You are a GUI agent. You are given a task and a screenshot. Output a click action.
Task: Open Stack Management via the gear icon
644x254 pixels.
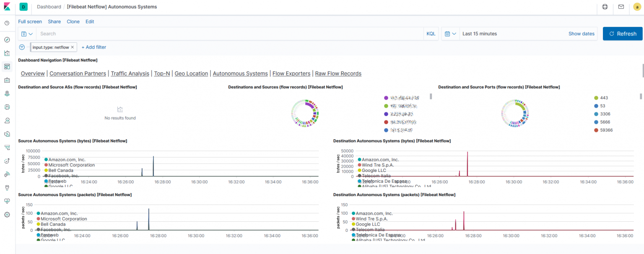coord(7,214)
